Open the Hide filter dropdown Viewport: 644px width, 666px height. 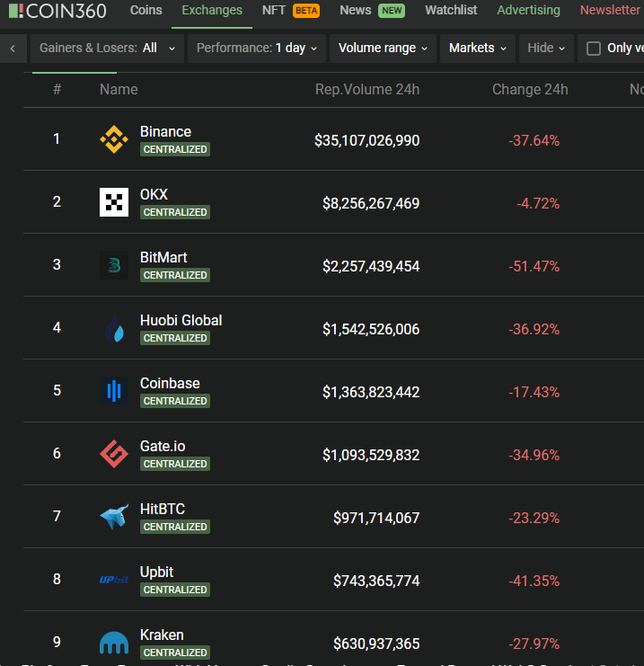pos(546,49)
